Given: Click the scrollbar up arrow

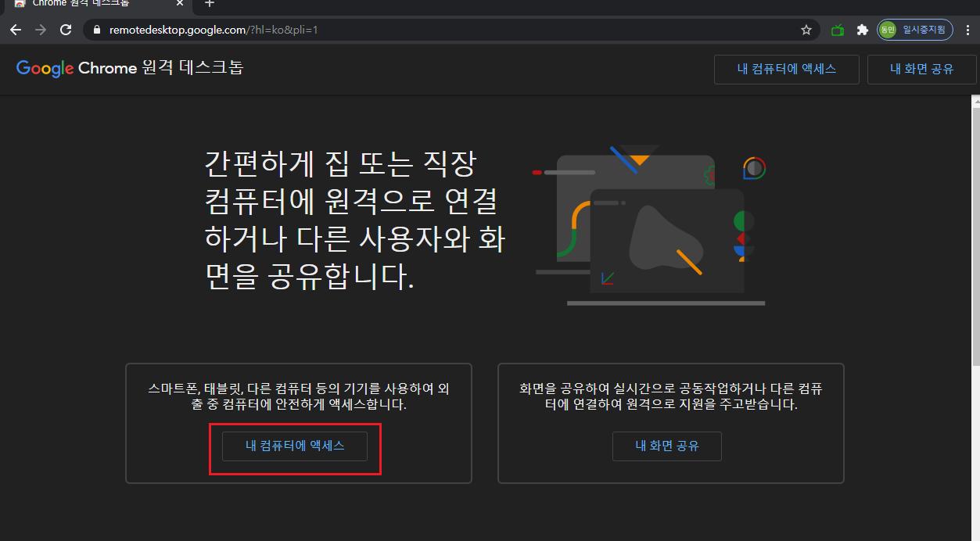Looking at the screenshot, I should coord(975,101).
